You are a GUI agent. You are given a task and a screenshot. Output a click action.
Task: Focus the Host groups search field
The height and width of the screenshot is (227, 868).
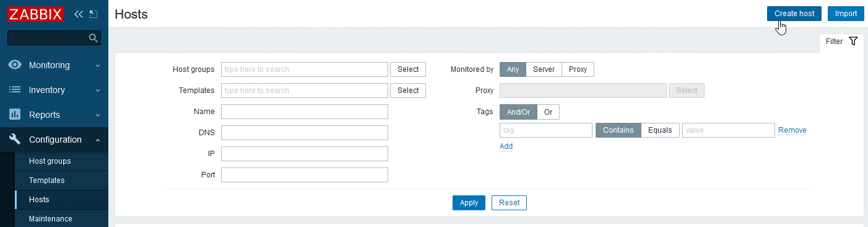305,69
